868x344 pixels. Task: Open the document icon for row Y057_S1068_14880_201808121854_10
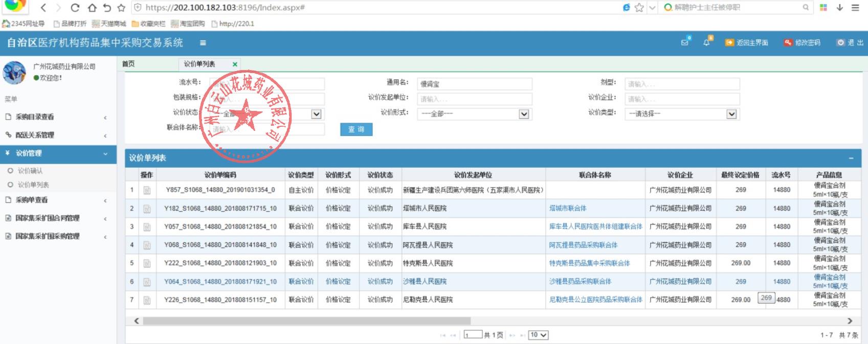147,227
